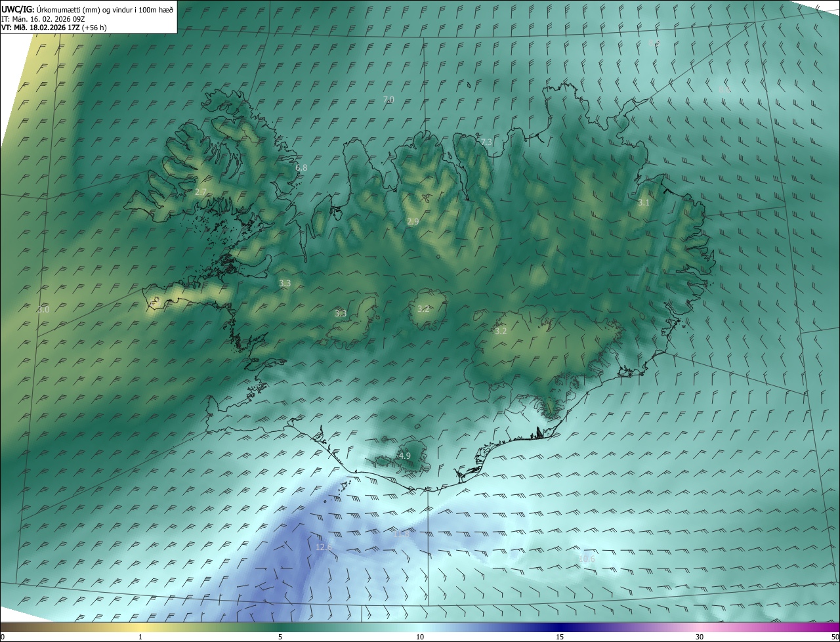Image resolution: width=840 pixels, height=642 pixels.
Task: Click the 3.1 value label in east Iceland
Action: pyautogui.click(x=644, y=203)
